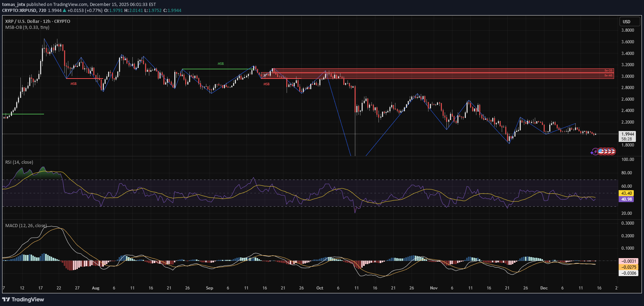Image resolution: width=644 pixels, height=306 pixels.
Task: Click the TradingView logo in bottom-left corner
Action: [23, 299]
